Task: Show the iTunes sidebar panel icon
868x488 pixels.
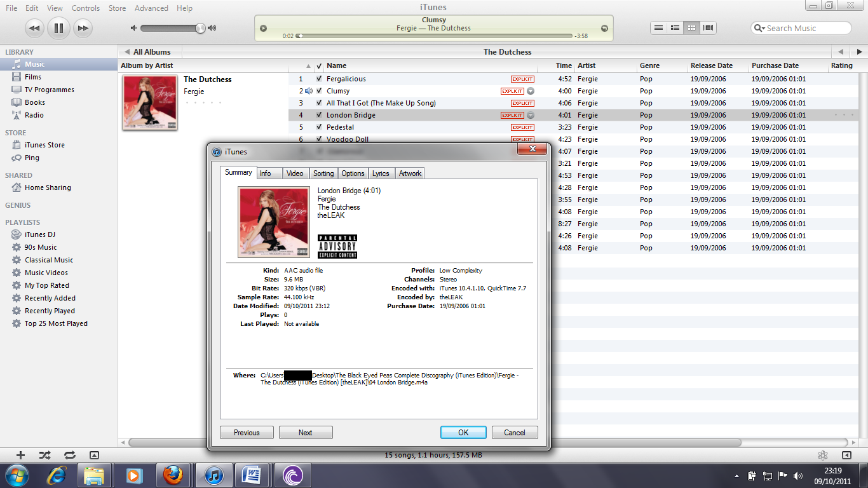Action: coord(846,455)
